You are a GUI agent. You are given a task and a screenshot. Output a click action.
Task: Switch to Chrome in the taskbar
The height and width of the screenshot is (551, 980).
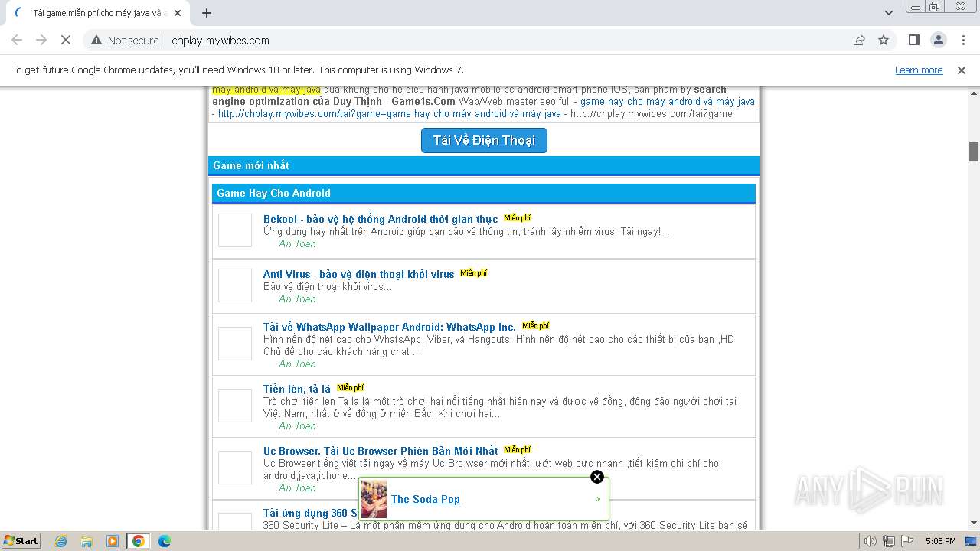coord(139,541)
